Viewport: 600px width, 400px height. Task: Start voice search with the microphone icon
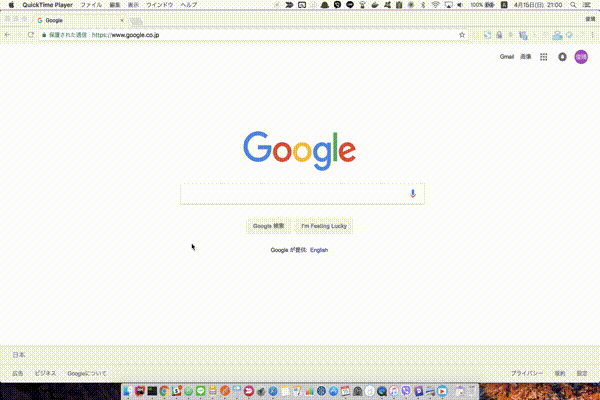click(x=412, y=194)
